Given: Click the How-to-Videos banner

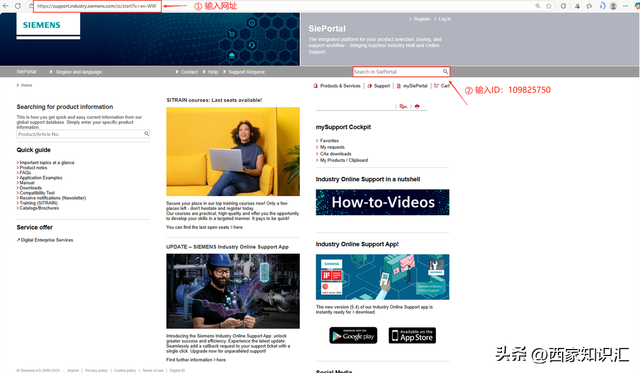Looking at the screenshot, I should 382,202.
